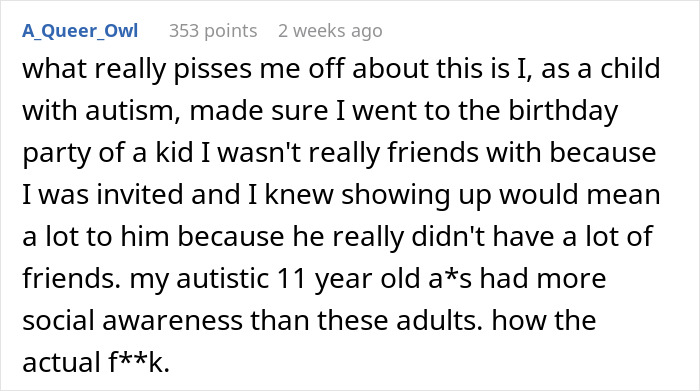Viewport: 700px width, 391px height.
Task: Click the line starting 'with autism, made sure'
Action: tap(320, 111)
